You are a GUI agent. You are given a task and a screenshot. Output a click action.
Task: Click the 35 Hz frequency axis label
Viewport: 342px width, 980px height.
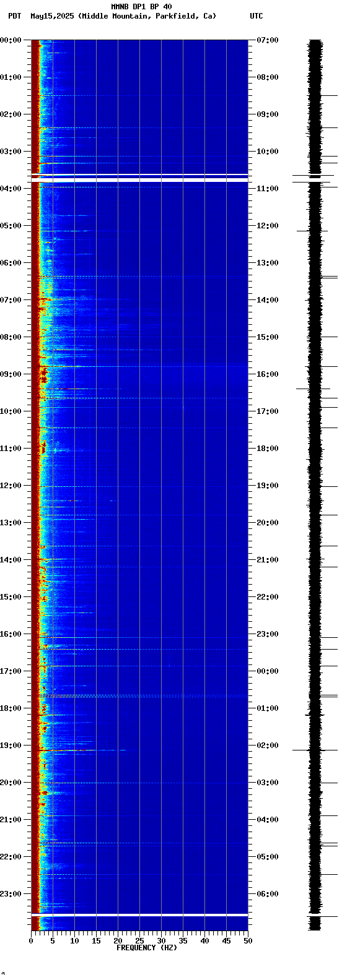pyautogui.click(x=183, y=941)
